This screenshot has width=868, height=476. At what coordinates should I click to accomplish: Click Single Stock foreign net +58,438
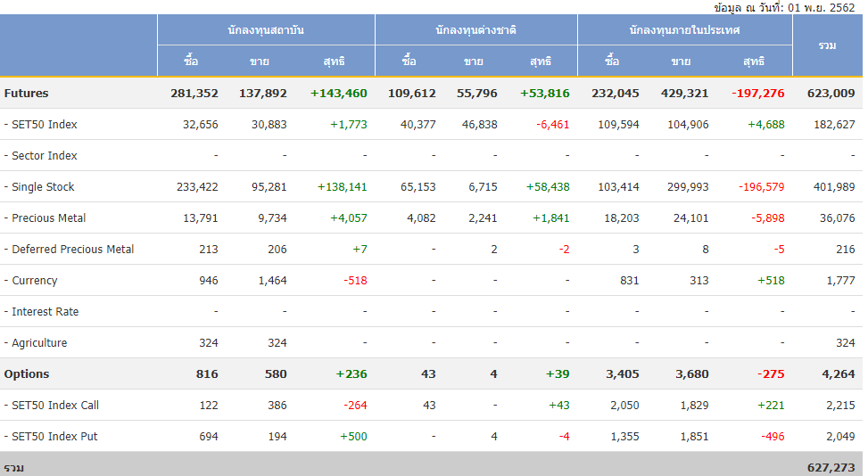(548, 187)
